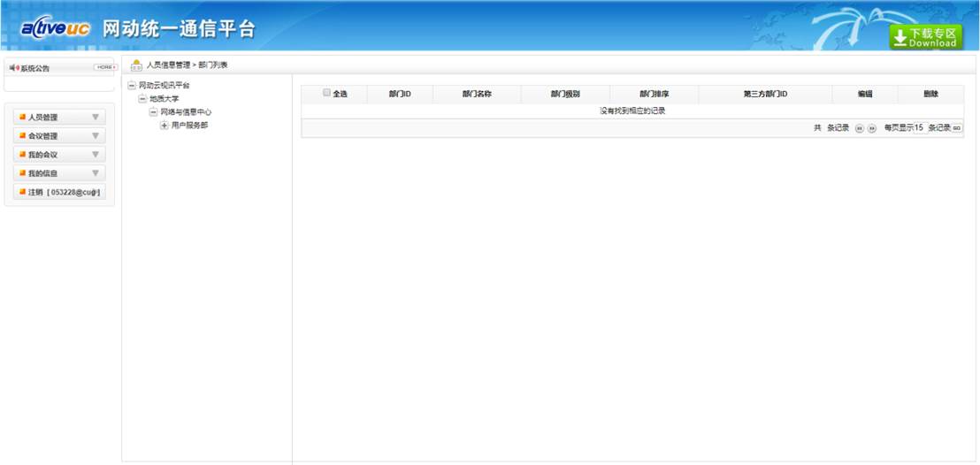Collapse the 网络与信息中心 tree node

(x=153, y=112)
